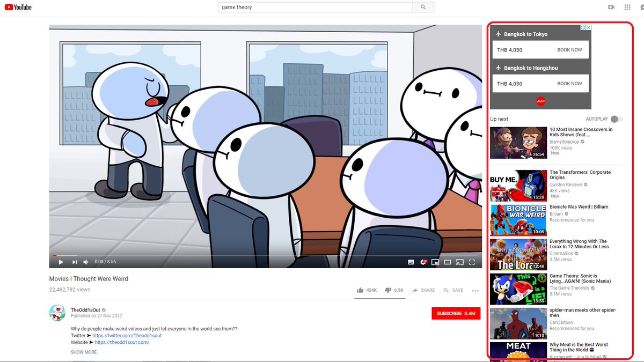Click channel name The Game Theorists
Viewport: 644px width, 362px height.
569,288
